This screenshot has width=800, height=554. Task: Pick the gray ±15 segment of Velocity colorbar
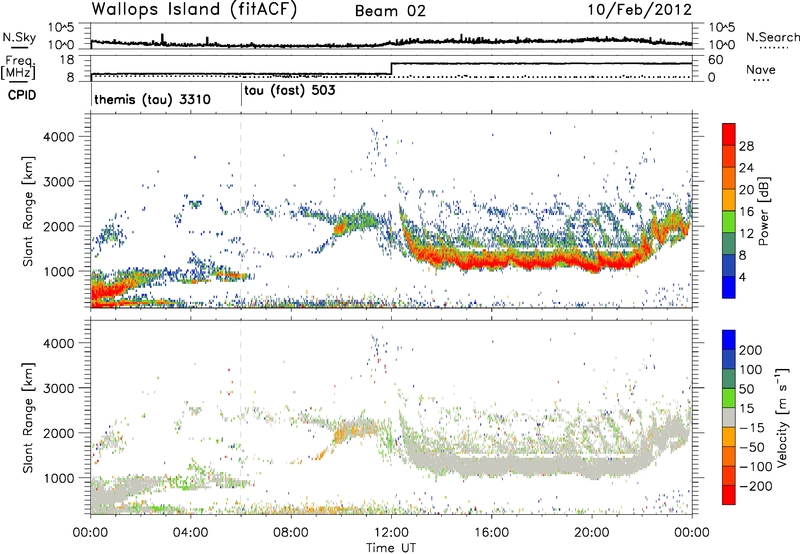[x=729, y=418]
